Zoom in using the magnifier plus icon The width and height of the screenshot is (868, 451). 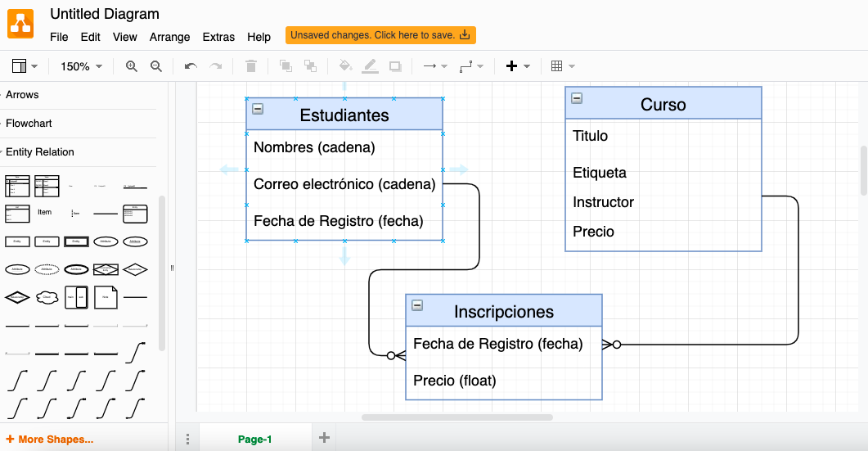click(131, 66)
